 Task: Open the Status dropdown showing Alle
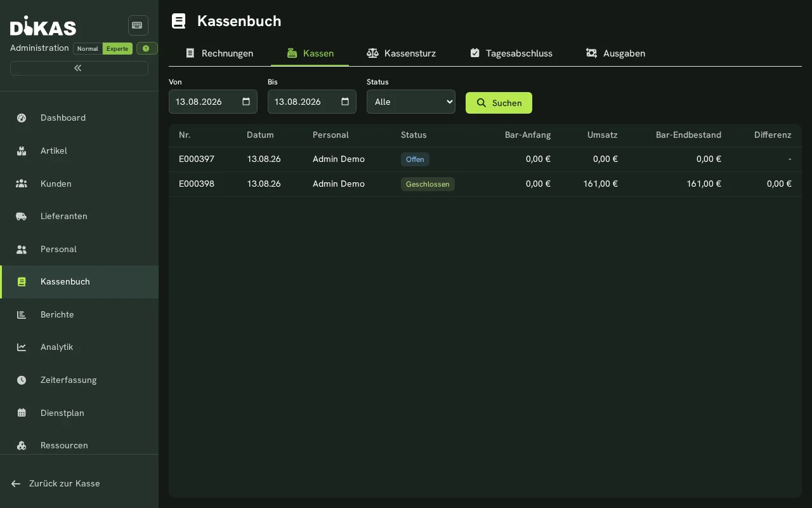pyautogui.click(x=411, y=102)
